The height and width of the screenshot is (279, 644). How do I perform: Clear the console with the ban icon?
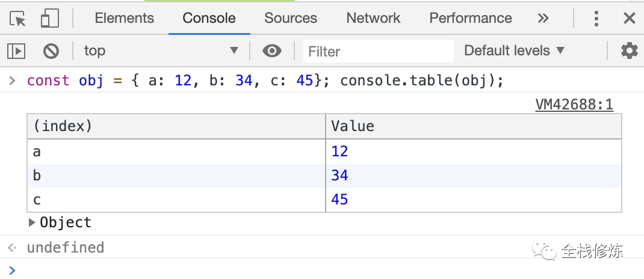point(51,51)
